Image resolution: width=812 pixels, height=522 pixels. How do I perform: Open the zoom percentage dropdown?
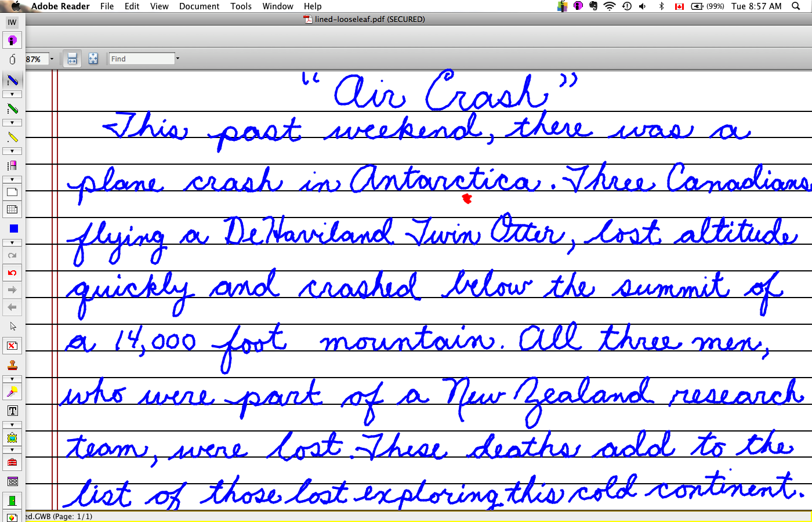click(x=52, y=59)
